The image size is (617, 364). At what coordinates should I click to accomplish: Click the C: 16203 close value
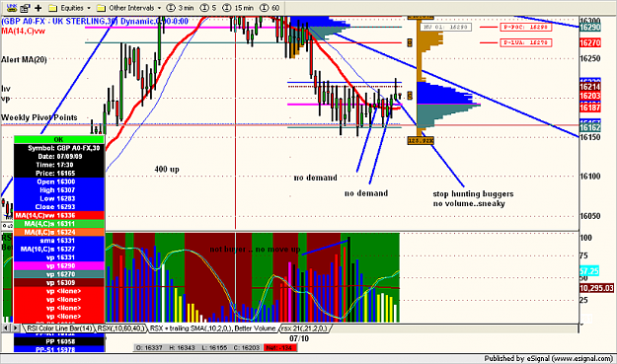248,348
